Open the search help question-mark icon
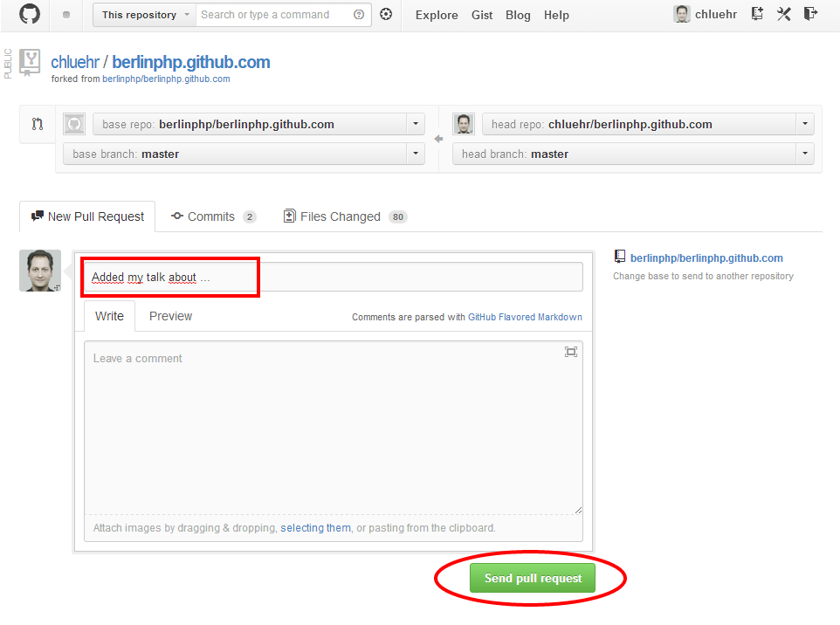 (359, 15)
